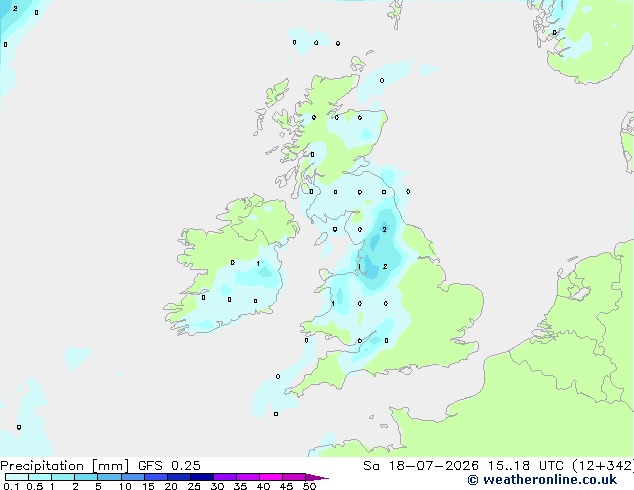Select the legend swatch between 45 and 50
Viewport: 634px width, 490px height.
pos(294,477)
